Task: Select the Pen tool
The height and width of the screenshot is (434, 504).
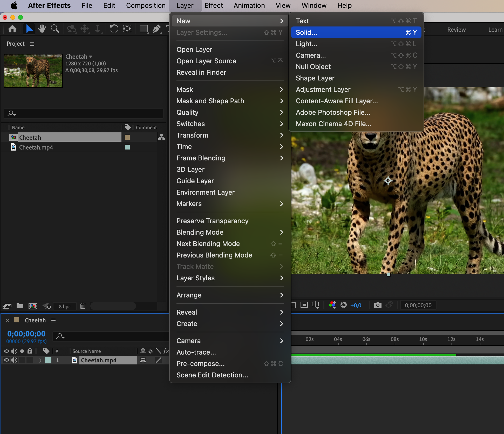Action: point(156,29)
